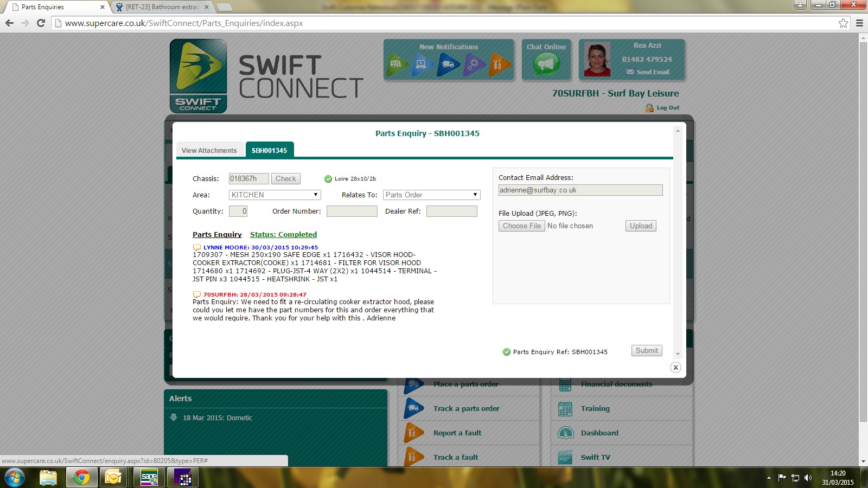The image size is (868, 488).
Task: Click the browser reload button
Action: coord(41,23)
